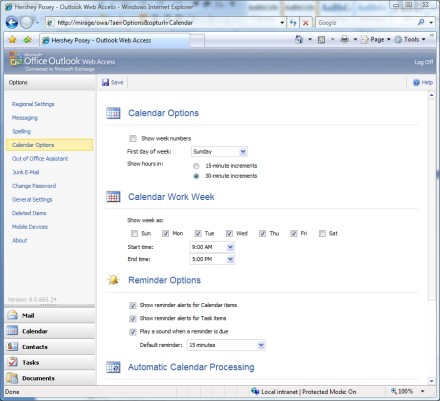Image resolution: width=440 pixels, height=401 pixels.
Task: Select 30 minute increments radio button
Action: point(196,176)
